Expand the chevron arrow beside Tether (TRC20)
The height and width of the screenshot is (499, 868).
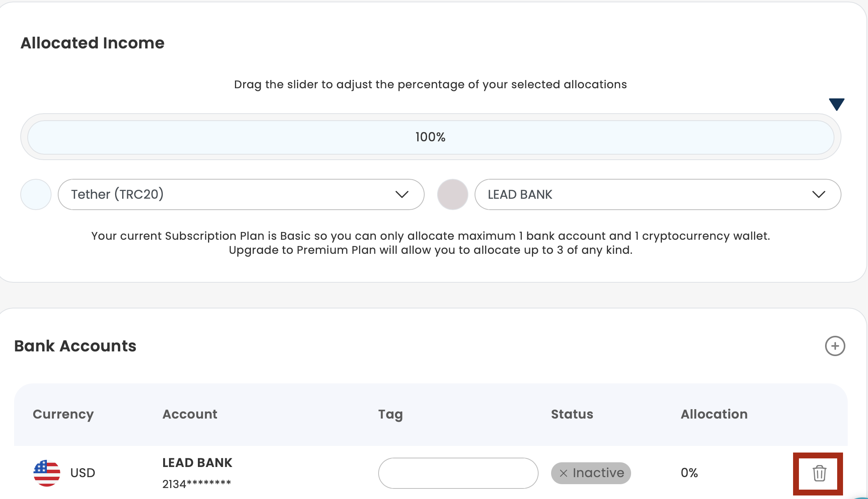pos(402,194)
